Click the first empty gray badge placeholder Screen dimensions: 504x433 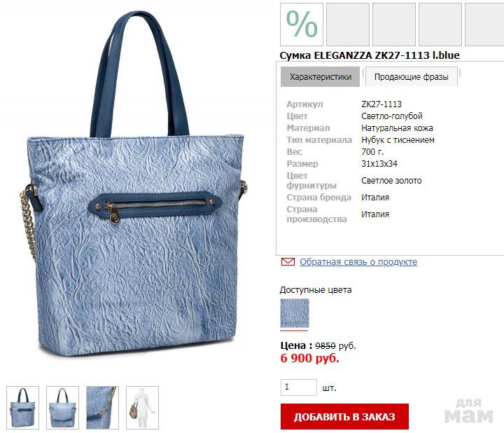[x=348, y=25]
